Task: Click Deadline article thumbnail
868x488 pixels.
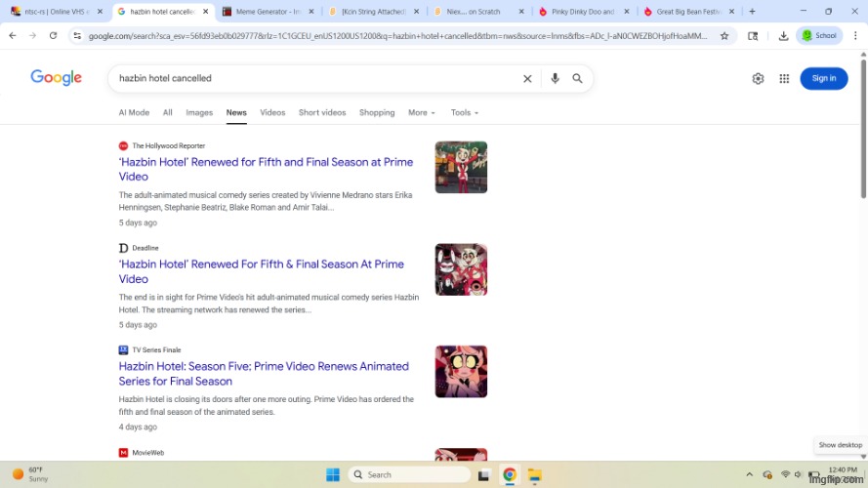Action: click(461, 269)
